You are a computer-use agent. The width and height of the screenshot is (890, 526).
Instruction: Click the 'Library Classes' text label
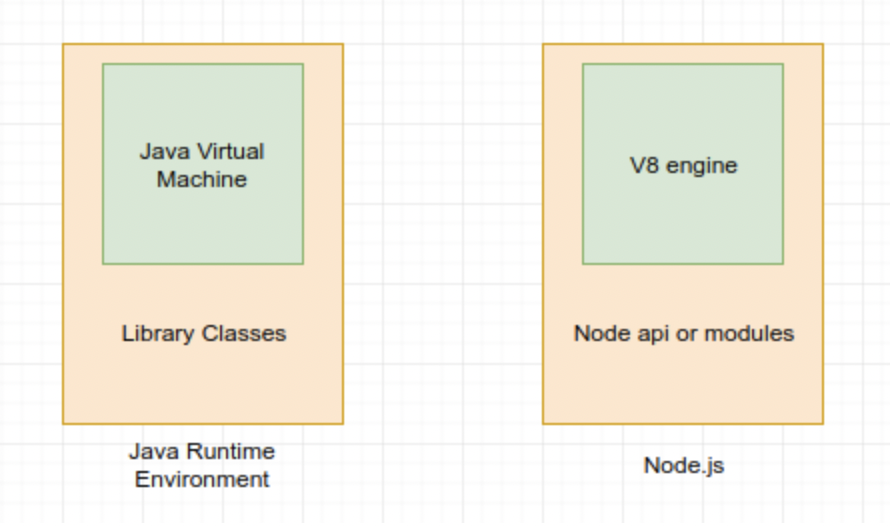(x=204, y=334)
